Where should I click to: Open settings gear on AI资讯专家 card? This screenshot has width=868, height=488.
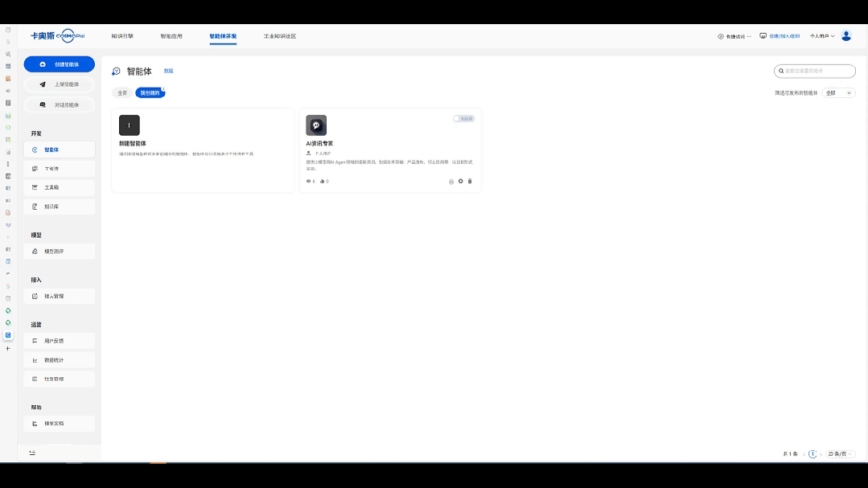(461, 181)
